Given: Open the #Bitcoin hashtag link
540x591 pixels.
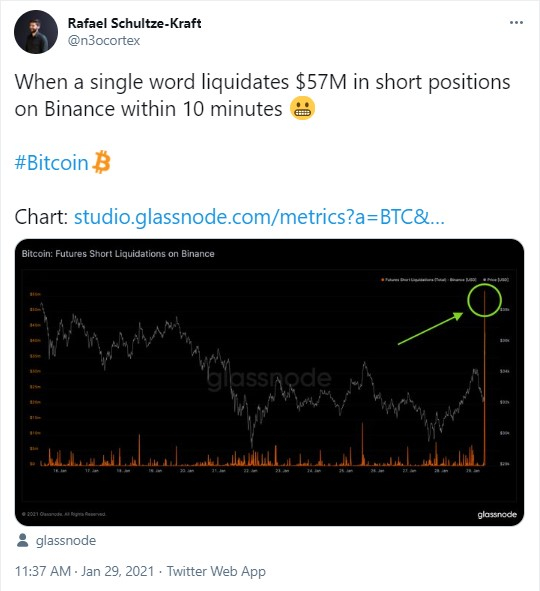Looking at the screenshot, I should coord(51,163).
